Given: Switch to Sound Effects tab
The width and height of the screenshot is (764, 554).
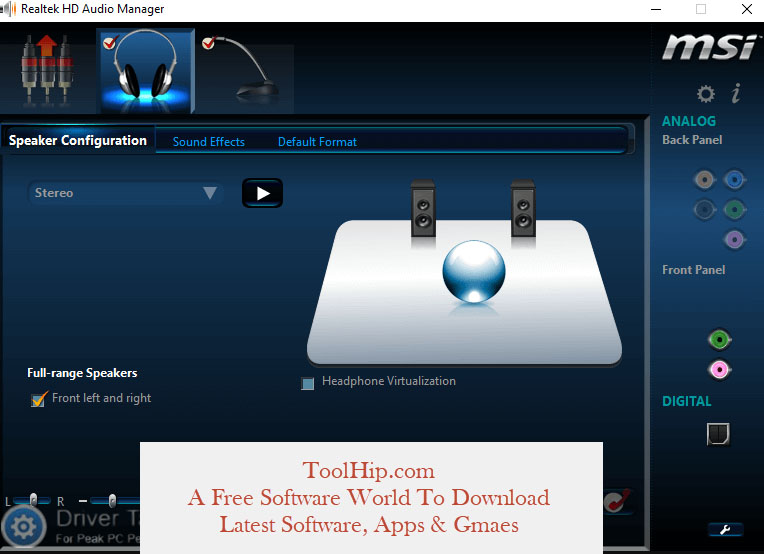Looking at the screenshot, I should [x=209, y=142].
